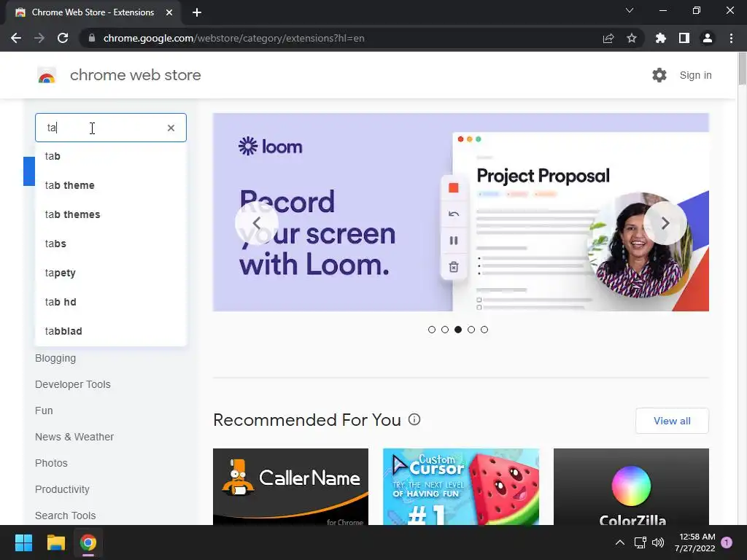Open network status tray icon
The width and height of the screenshot is (747, 560).
(x=640, y=542)
